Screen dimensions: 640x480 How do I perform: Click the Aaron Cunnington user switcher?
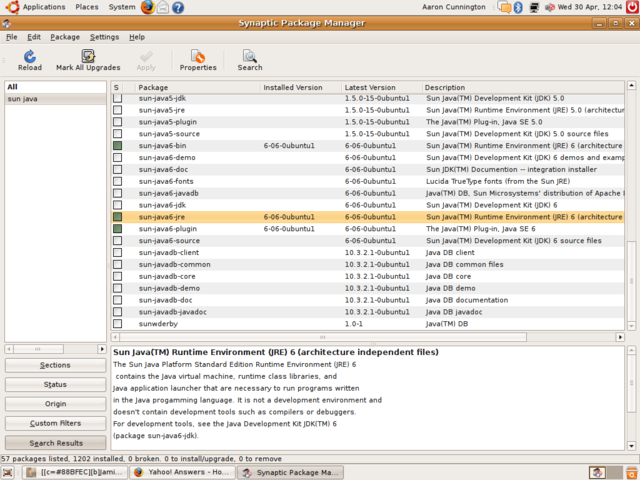[x=454, y=7]
